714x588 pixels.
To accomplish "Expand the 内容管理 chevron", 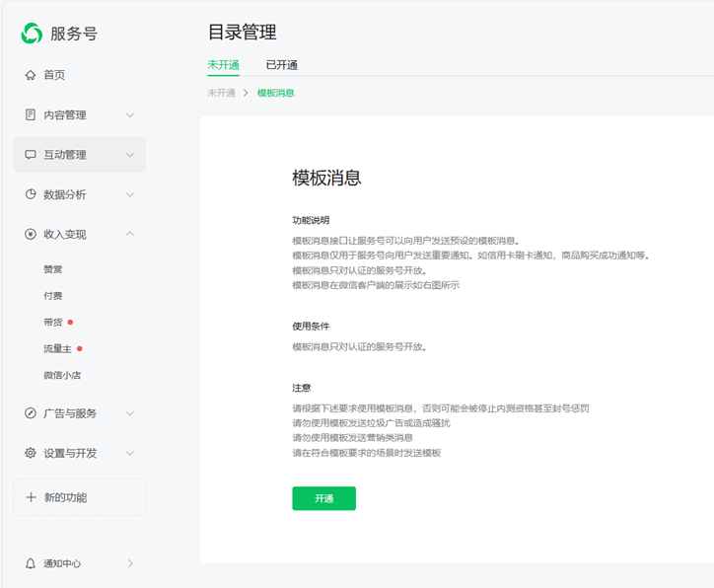I will pyautogui.click(x=130, y=115).
